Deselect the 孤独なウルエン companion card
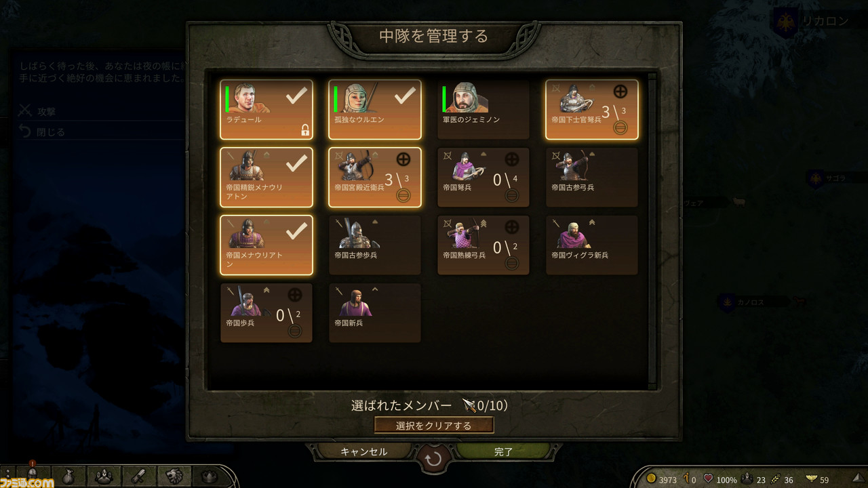The height and width of the screenshot is (488, 868). tap(375, 109)
